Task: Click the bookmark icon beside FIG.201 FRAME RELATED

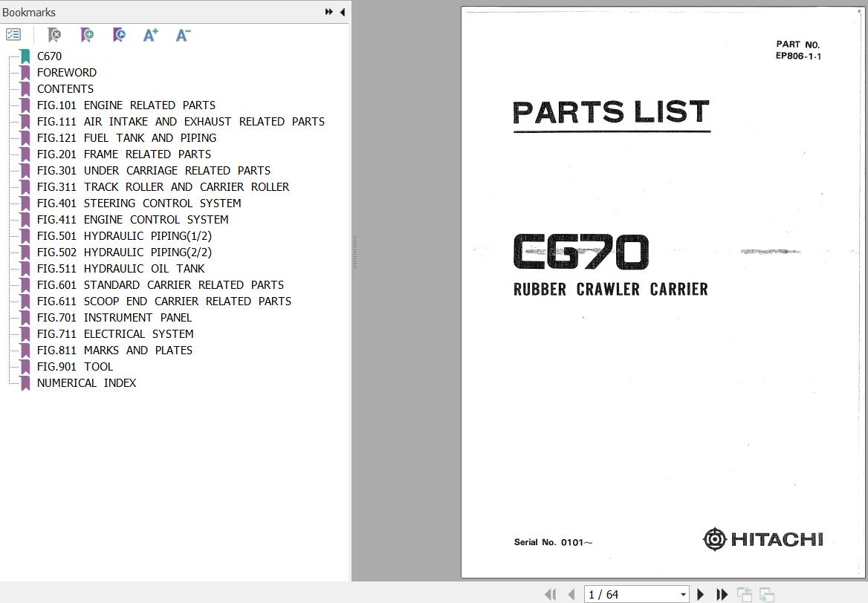Action: 25,154
